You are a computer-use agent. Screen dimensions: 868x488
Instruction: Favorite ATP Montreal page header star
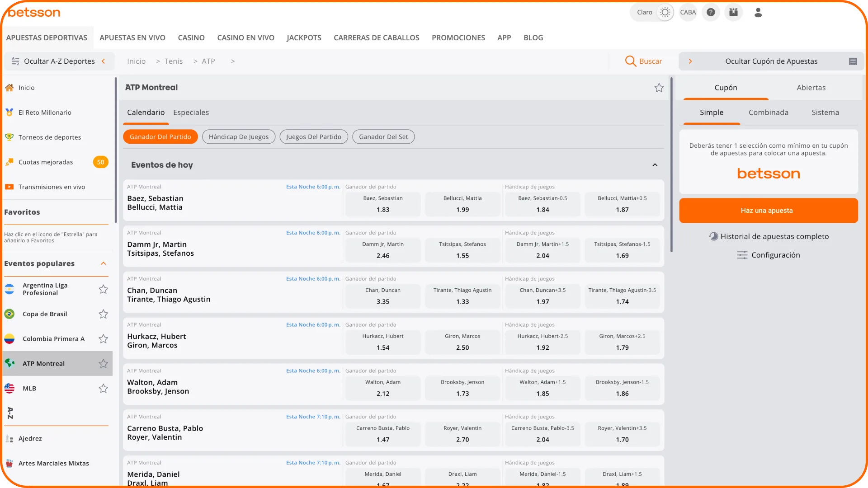(659, 88)
